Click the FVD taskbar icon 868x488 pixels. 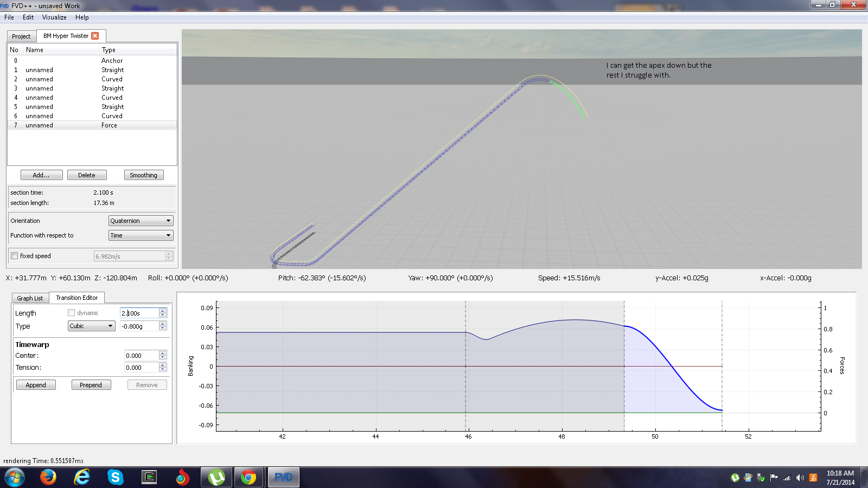tap(283, 477)
